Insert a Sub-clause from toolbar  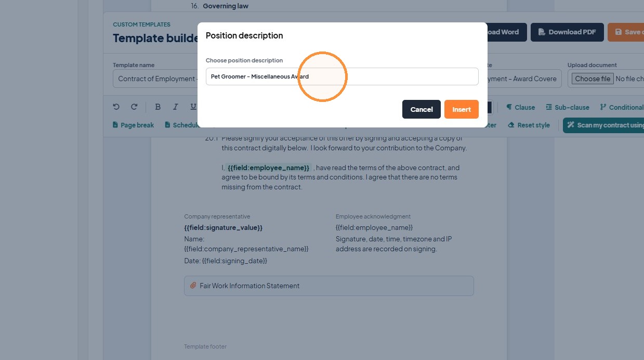point(568,107)
